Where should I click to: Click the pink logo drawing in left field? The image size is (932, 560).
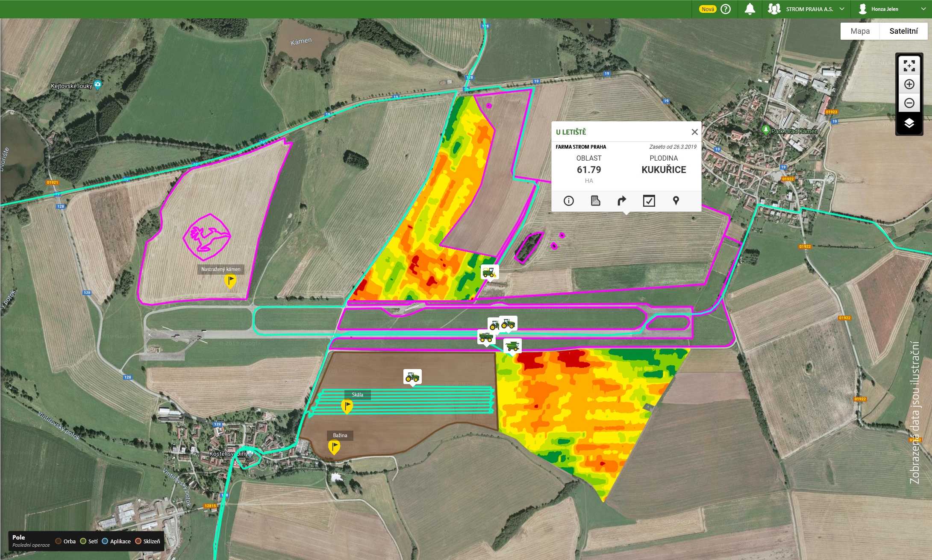pos(207,237)
